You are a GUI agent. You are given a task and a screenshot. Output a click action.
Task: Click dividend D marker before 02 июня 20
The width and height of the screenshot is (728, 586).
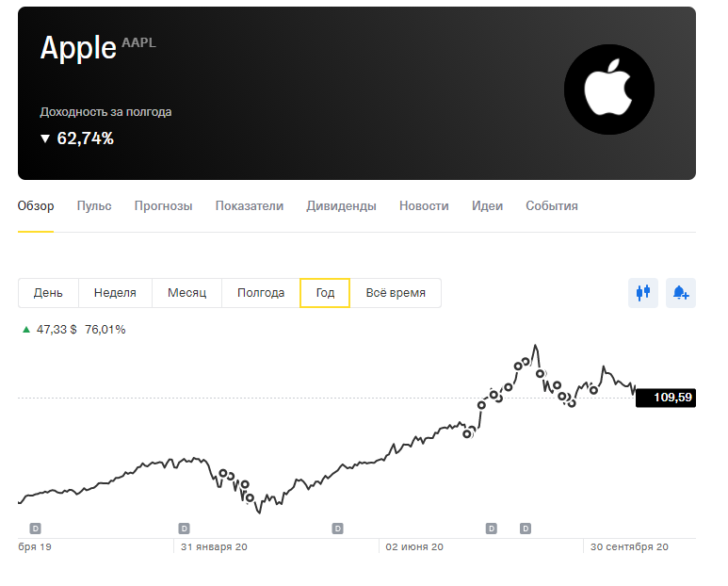[x=337, y=529]
